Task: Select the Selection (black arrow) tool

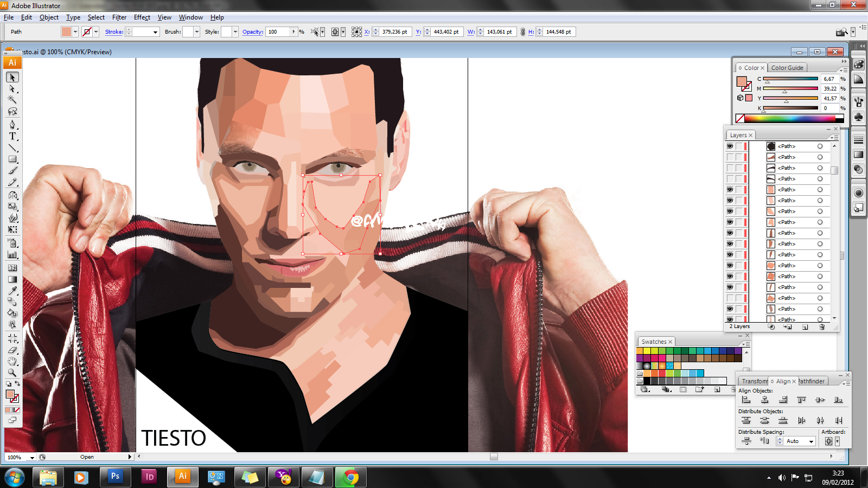Action: pos(12,78)
